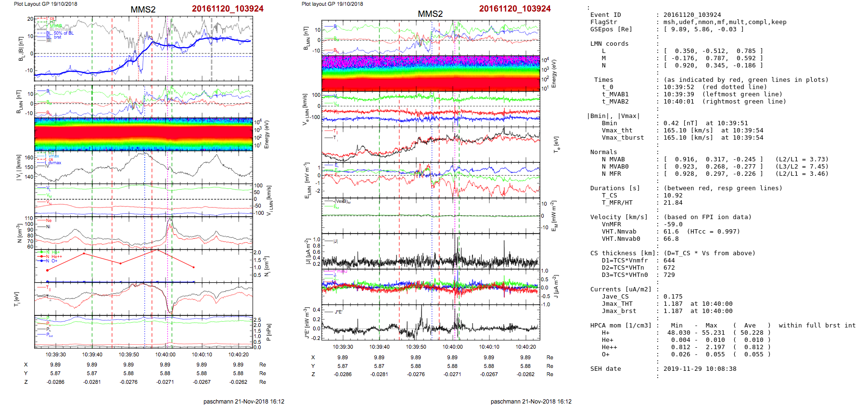This screenshot has width=868, height=405.
Task: Click the 10:40:00 tick on left plot time axis
Action: pos(165,354)
